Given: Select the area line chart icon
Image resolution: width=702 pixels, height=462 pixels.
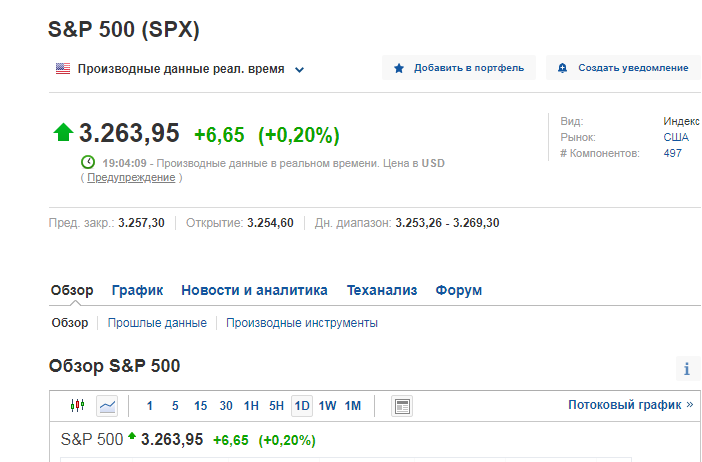Looking at the screenshot, I should point(107,406).
